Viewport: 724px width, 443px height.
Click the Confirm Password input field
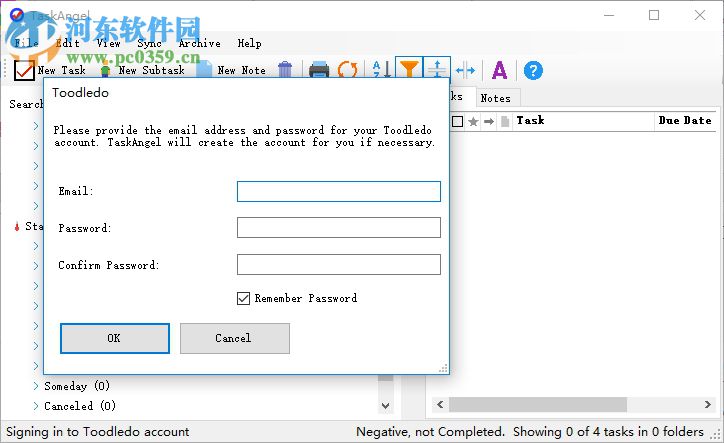pyautogui.click(x=338, y=265)
